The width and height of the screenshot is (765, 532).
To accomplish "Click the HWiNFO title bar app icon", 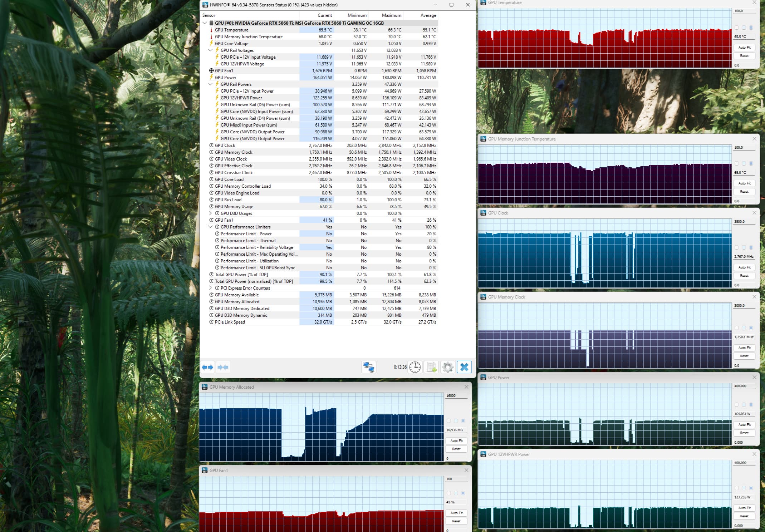I will tap(205, 5).
